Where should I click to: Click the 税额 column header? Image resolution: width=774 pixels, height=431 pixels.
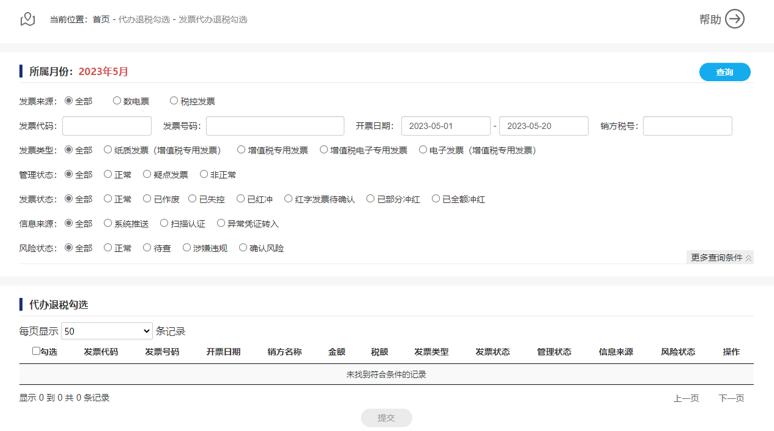click(380, 352)
